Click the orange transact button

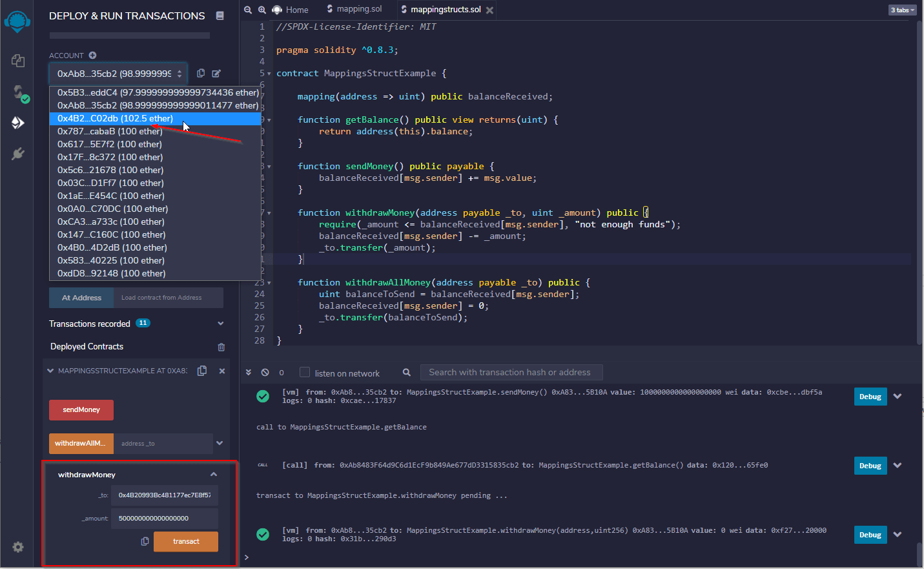click(x=186, y=541)
